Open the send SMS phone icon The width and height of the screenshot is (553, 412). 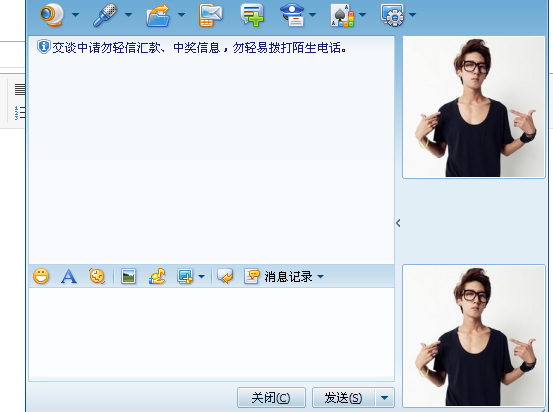(x=211, y=15)
